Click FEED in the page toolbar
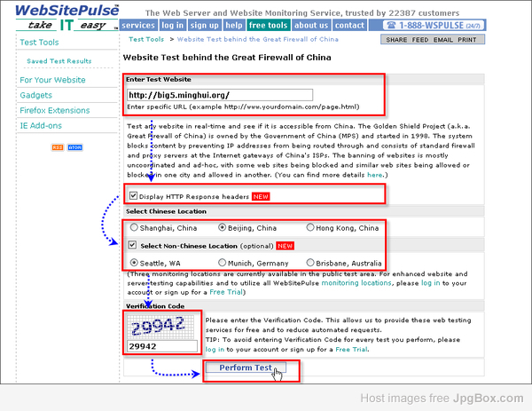Image resolution: width=532 pixels, height=411 pixels. point(420,40)
